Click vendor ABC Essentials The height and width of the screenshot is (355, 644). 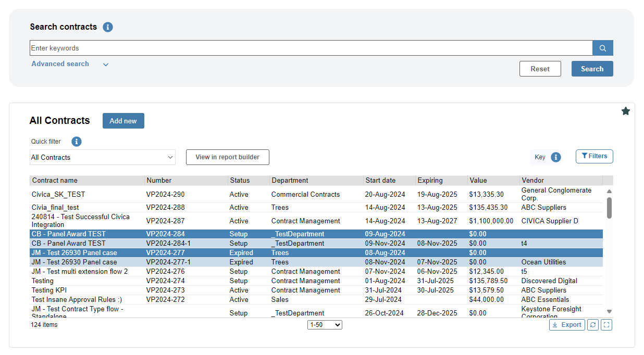click(x=545, y=300)
